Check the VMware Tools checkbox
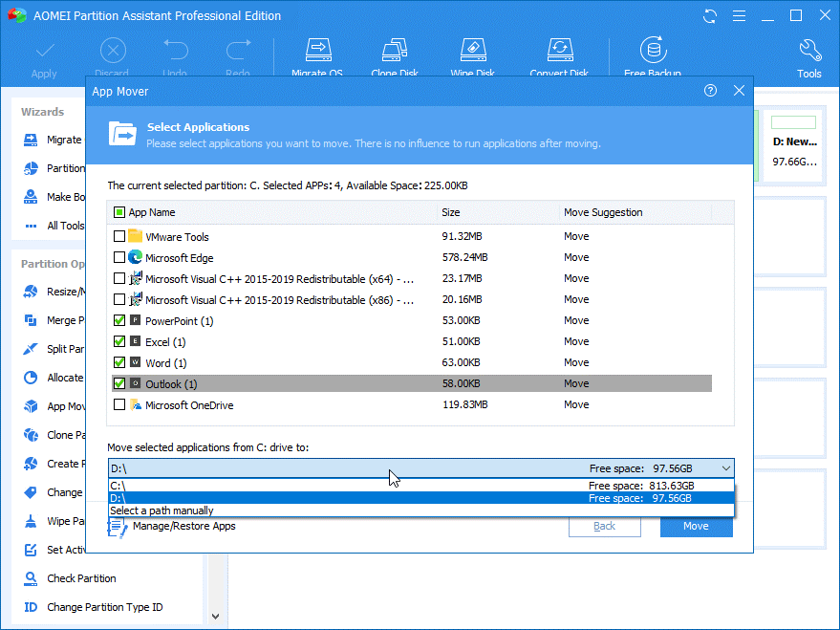This screenshot has width=840, height=630. (x=119, y=236)
